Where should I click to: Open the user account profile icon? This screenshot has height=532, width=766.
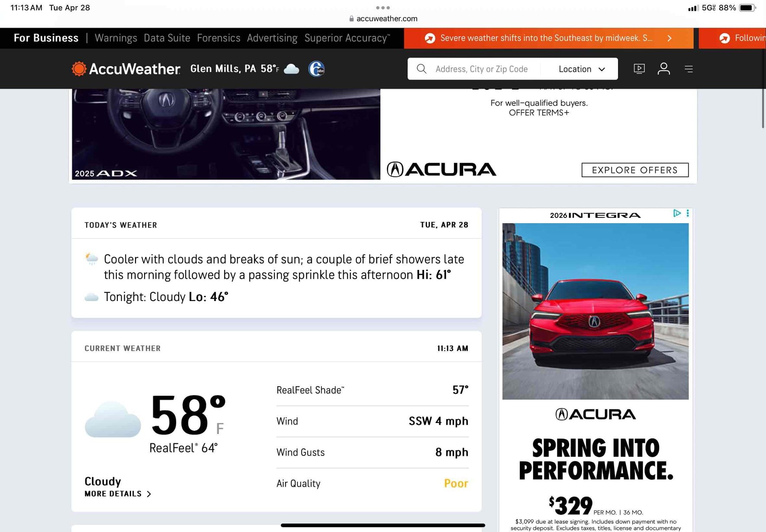664,69
